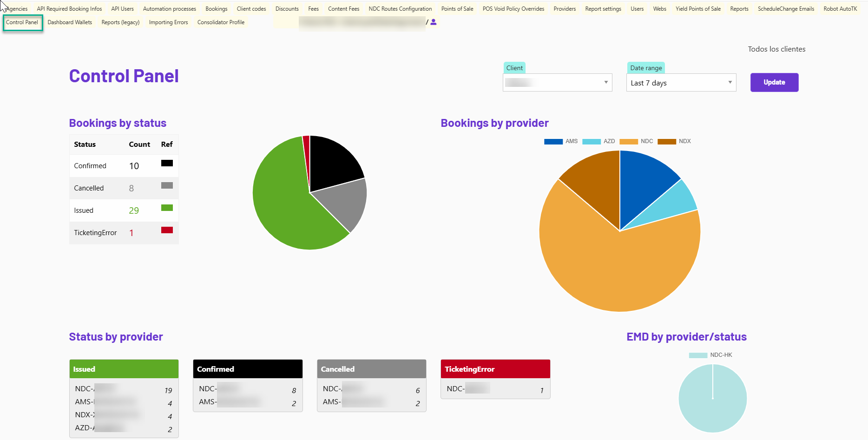
Task: Click the green Issued color swatch
Action: 167,208
